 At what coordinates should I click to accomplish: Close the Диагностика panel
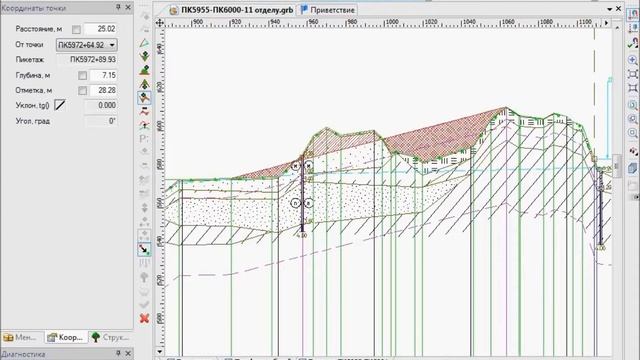click(128, 353)
